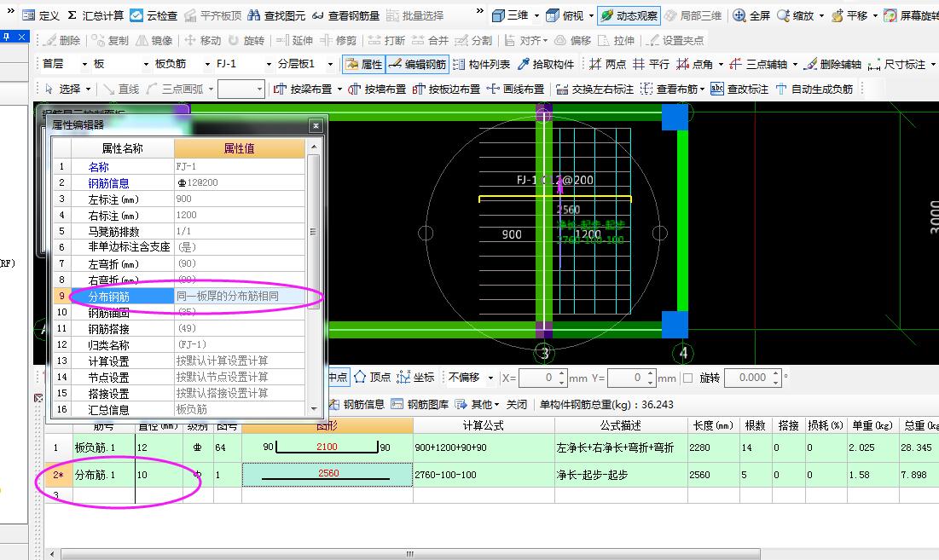Select the 分布钢筋 property row
The height and width of the screenshot is (560, 939).
(179, 296)
